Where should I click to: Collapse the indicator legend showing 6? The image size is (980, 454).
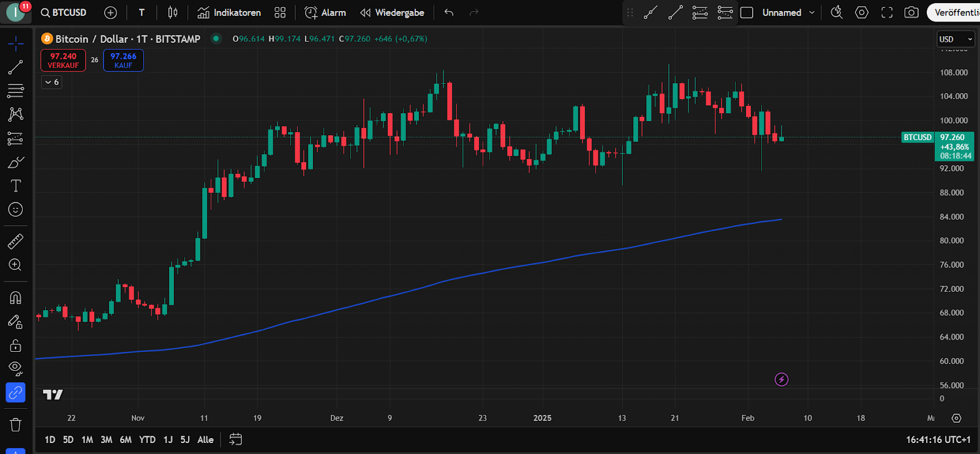pos(51,82)
